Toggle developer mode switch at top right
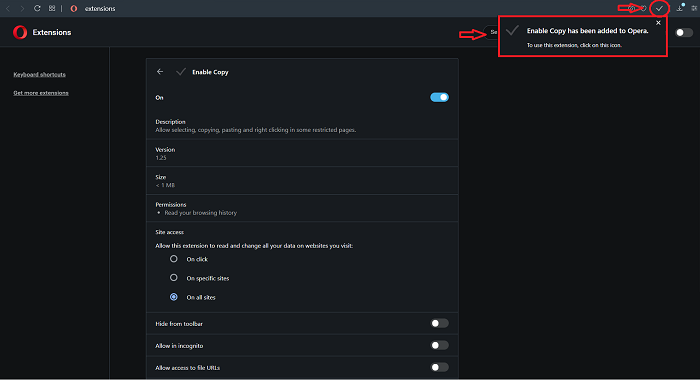Screen dimensions: 700x380 click(684, 32)
